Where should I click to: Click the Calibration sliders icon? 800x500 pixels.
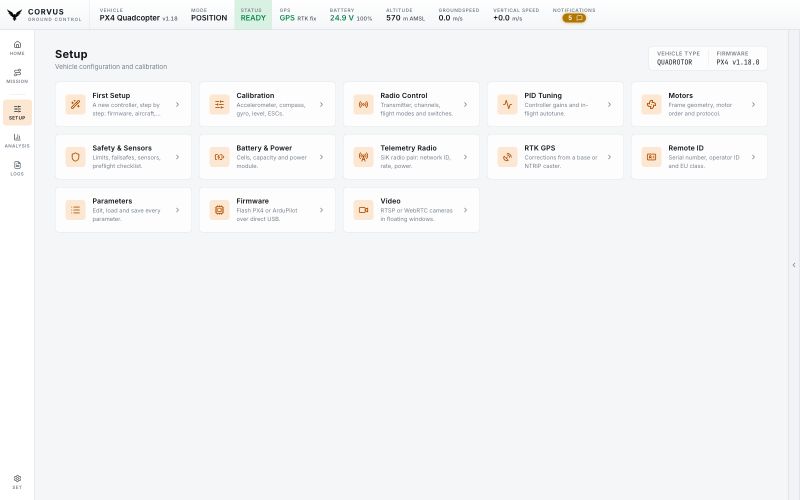(x=219, y=105)
